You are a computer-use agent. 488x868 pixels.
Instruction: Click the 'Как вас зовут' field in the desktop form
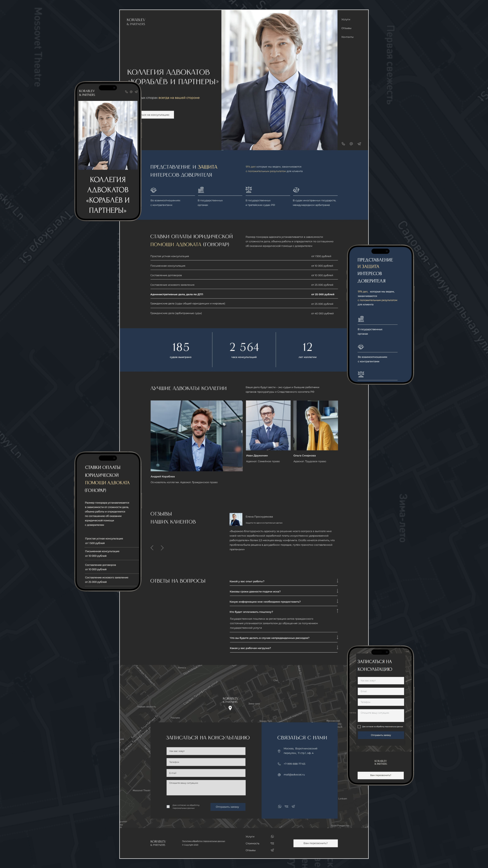click(x=206, y=751)
